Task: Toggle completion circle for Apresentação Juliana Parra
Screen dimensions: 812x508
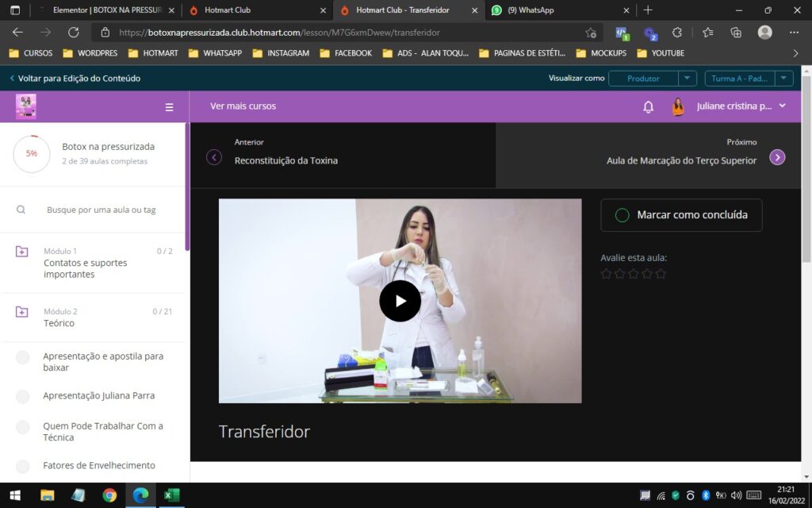Action: (23, 396)
